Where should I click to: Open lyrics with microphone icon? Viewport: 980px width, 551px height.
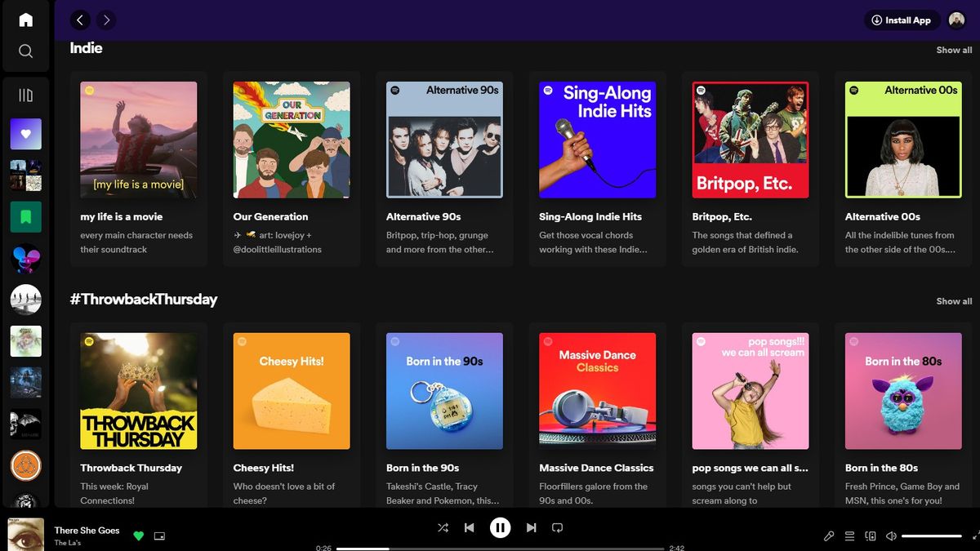pos(829,536)
